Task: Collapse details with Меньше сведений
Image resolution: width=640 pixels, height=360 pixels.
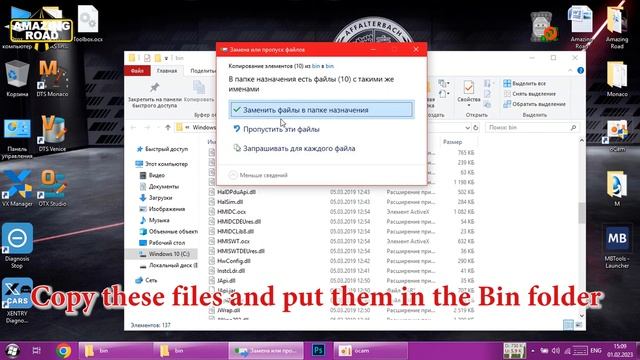Action: point(258,175)
